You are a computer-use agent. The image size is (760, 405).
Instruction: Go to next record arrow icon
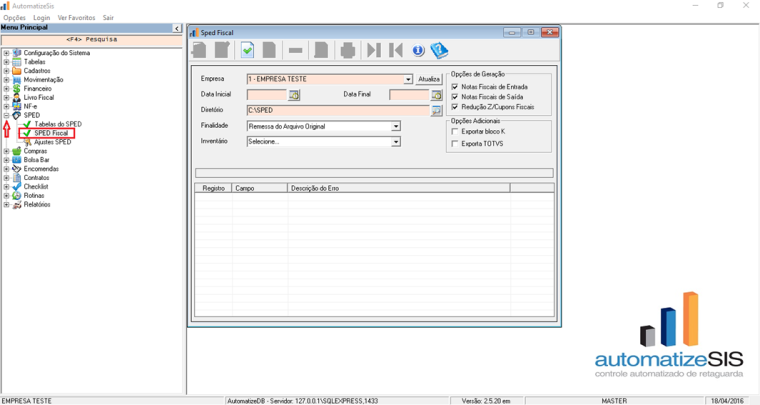[374, 50]
